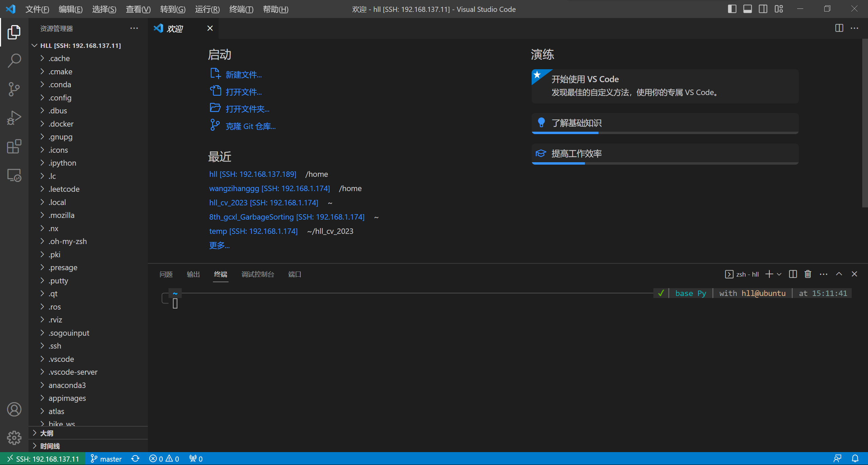Screen dimensions: 868x465
Task: Open the 终端(T) menu
Action: pos(241,9)
